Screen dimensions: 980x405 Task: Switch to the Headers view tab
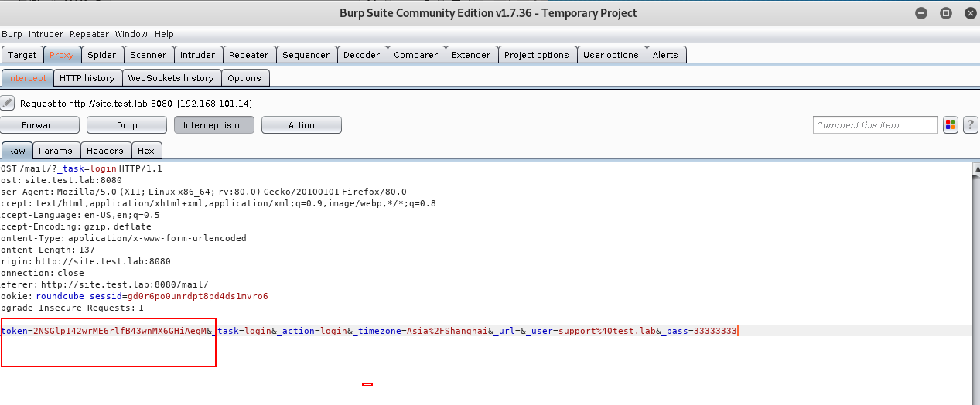click(x=105, y=151)
